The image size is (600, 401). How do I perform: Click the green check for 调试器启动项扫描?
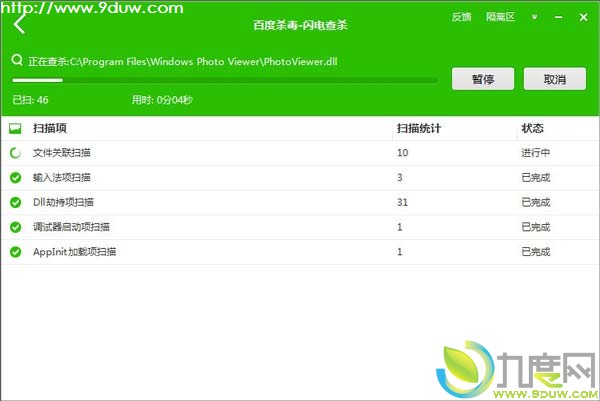(15, 227)
